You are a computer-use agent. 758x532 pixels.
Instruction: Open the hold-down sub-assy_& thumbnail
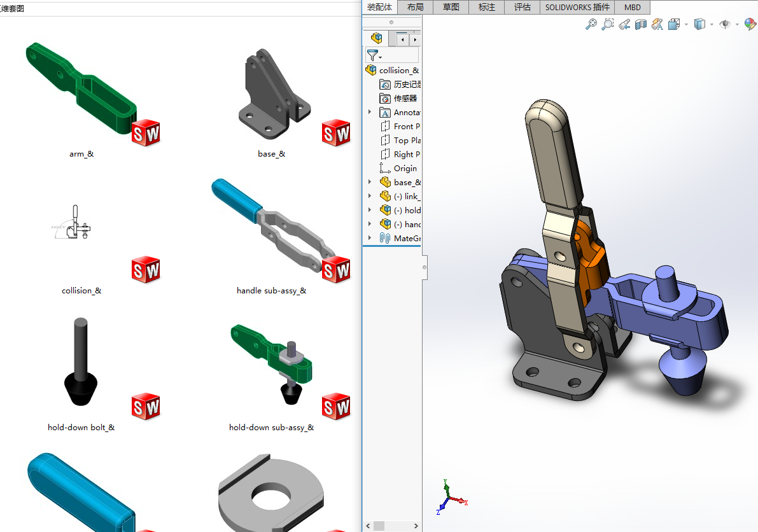[x=272, y=365]
